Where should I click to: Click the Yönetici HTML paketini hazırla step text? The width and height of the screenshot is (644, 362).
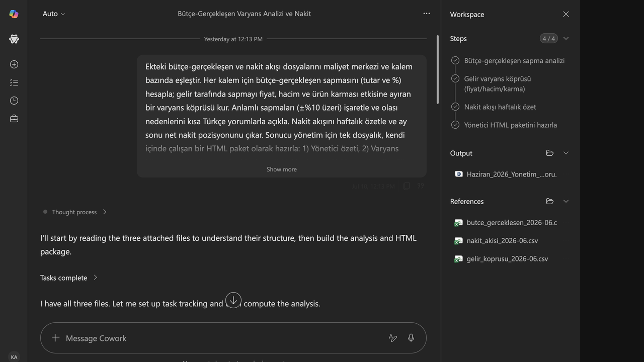[510, 125]
